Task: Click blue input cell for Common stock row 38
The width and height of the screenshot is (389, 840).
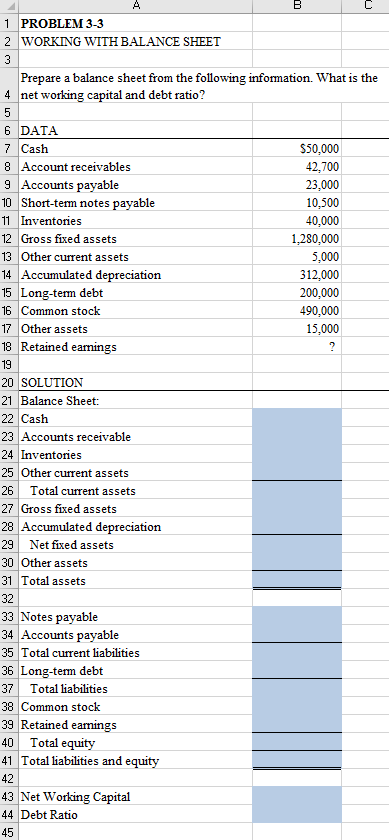Action: pyautogui.click(x=297, y=707)
